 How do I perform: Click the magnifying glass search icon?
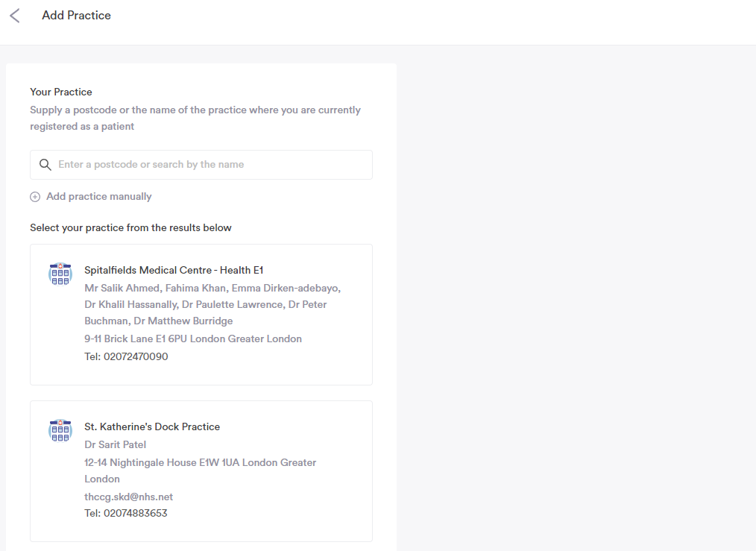point(45,165)
